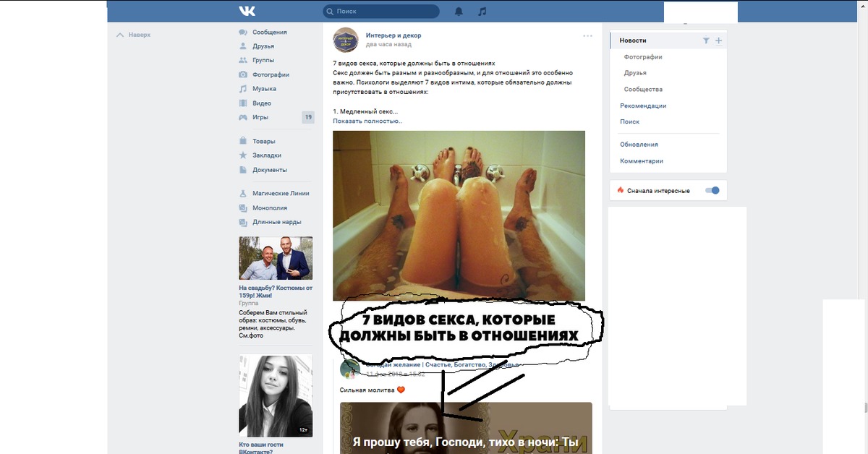
Task: Open Комментарии in right panel
Action: [641, 161]
